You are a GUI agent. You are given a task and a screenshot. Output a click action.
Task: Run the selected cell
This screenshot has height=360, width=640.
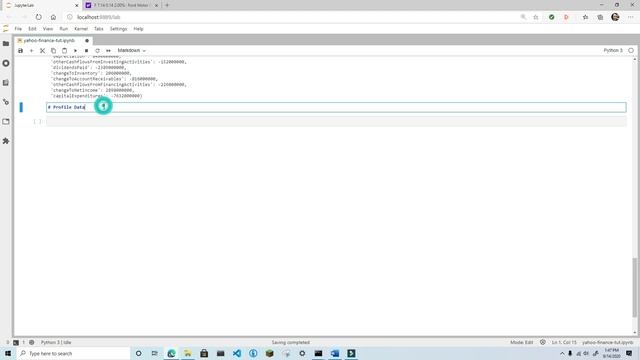tap(76, 51)
